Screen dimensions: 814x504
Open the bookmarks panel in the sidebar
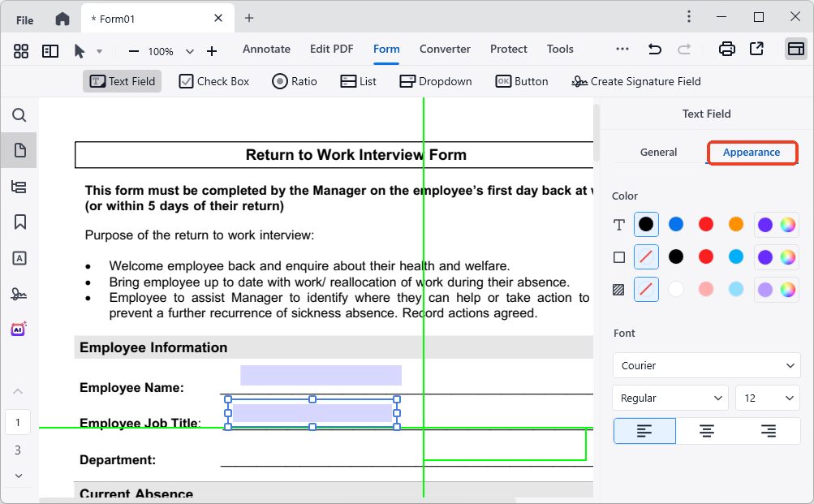click(x=19, y=222)
